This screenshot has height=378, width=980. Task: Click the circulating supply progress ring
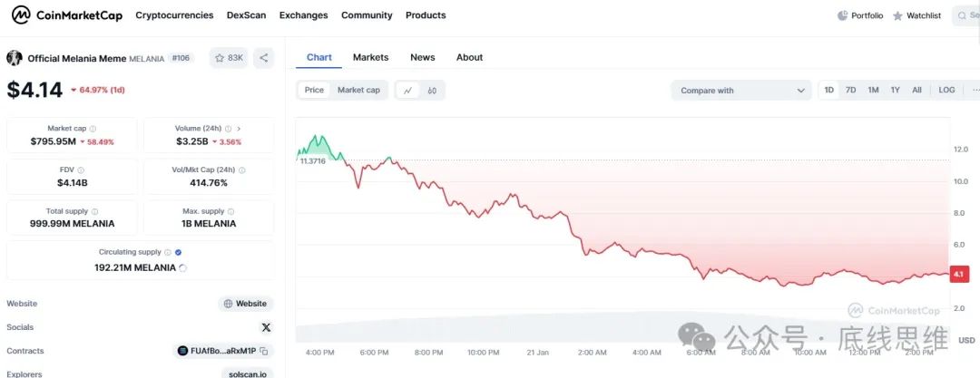183,268
